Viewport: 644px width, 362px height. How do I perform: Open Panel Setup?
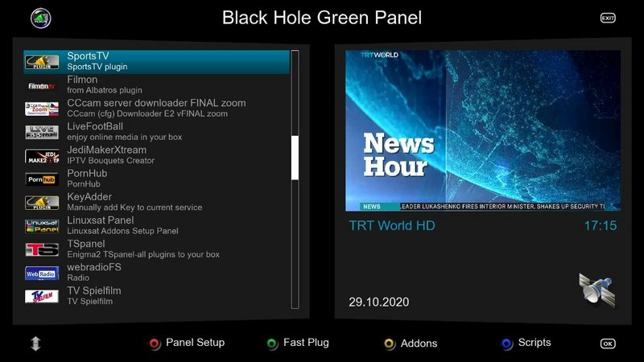coord(195,343)
